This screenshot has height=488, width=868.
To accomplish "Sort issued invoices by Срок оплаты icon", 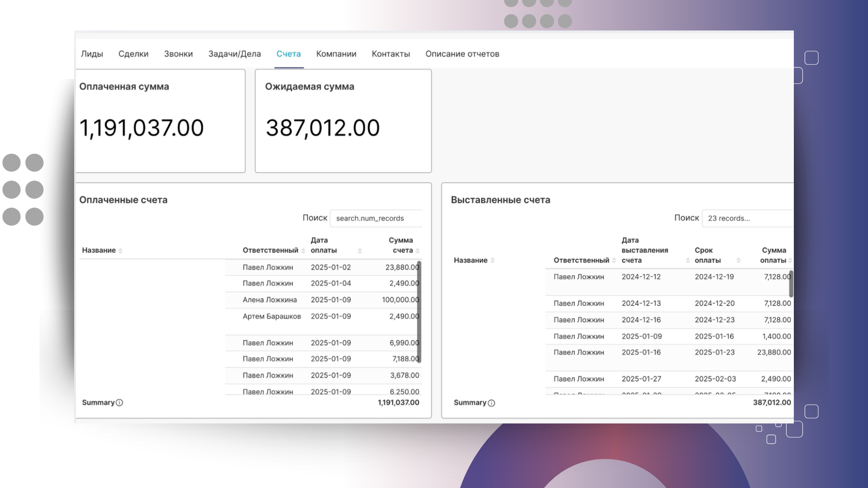I will coord(738,261).
